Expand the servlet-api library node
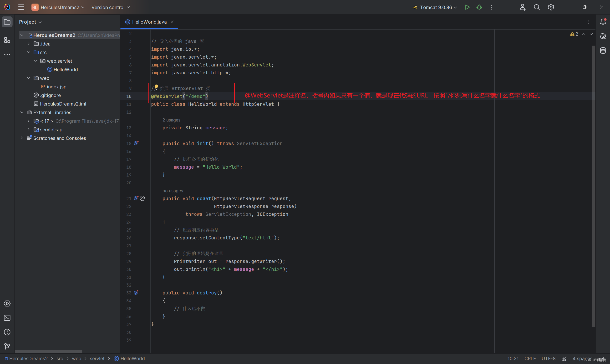The height and width of the screenshot is (364, 610). 28,130
